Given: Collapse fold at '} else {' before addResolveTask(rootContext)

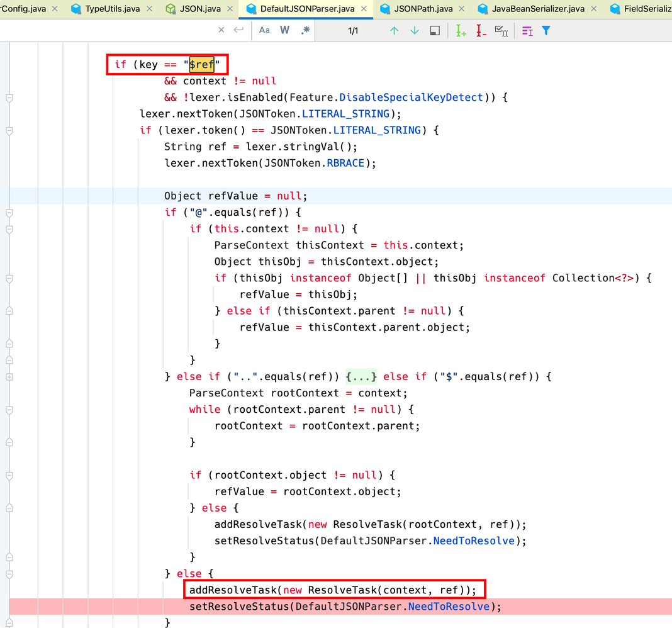Looking at the screenshot, I should (9, 508).
